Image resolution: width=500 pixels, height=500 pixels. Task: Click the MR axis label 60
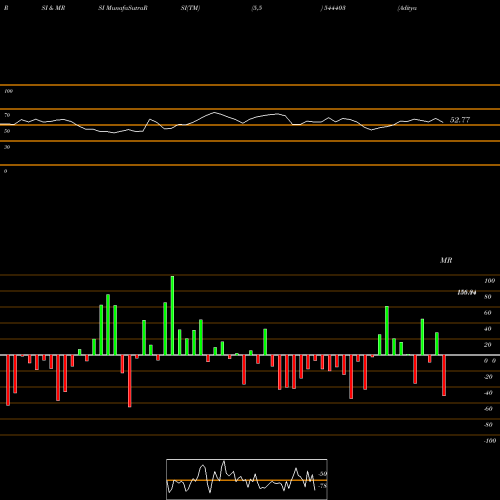pyautogui.click(x=488, y=313)
